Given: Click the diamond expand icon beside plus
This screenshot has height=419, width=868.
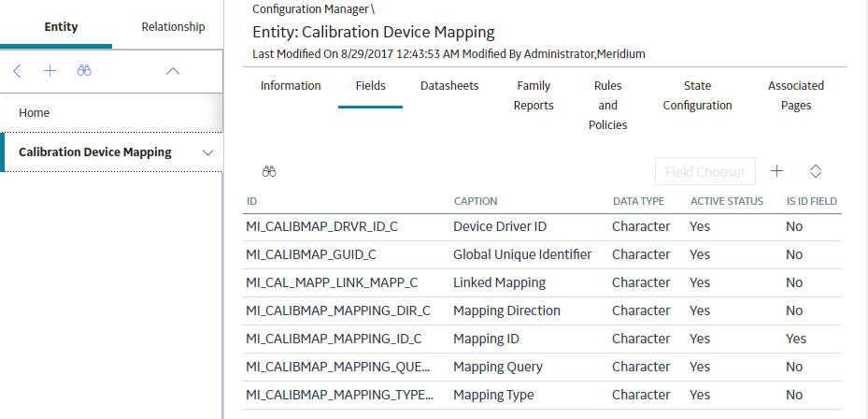Looking at the screenshot, I should 816,171.
